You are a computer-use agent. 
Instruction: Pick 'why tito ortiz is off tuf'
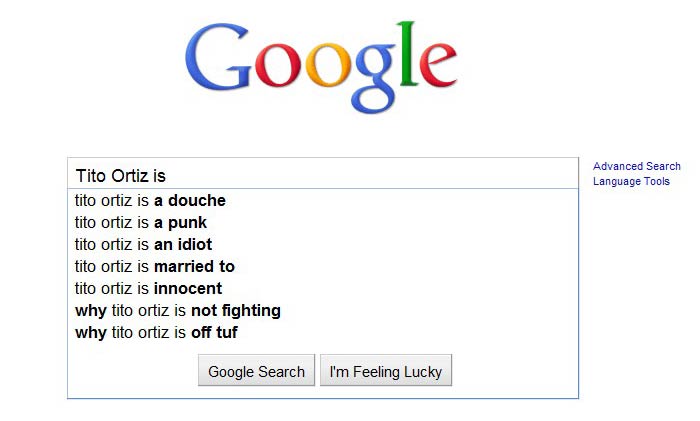(x=323, y=332)
